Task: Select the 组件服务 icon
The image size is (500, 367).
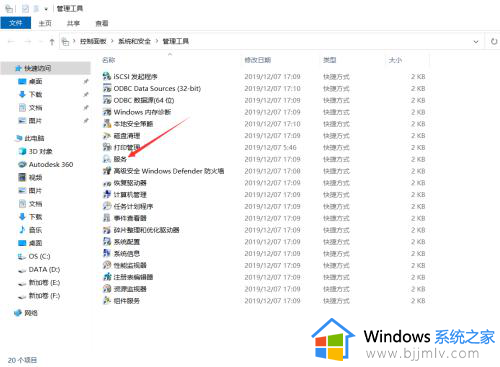Action: pyautogui.click(x=107, y=301)
